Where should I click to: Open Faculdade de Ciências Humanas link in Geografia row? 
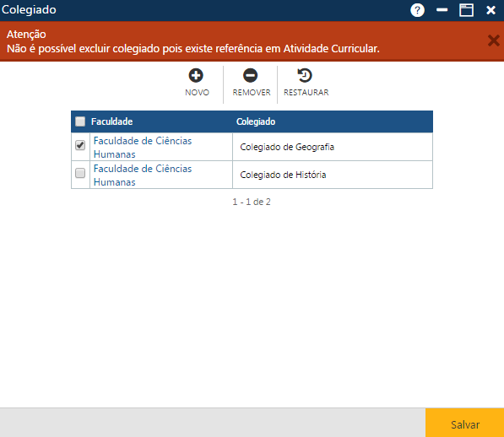(x=143, y=148)
